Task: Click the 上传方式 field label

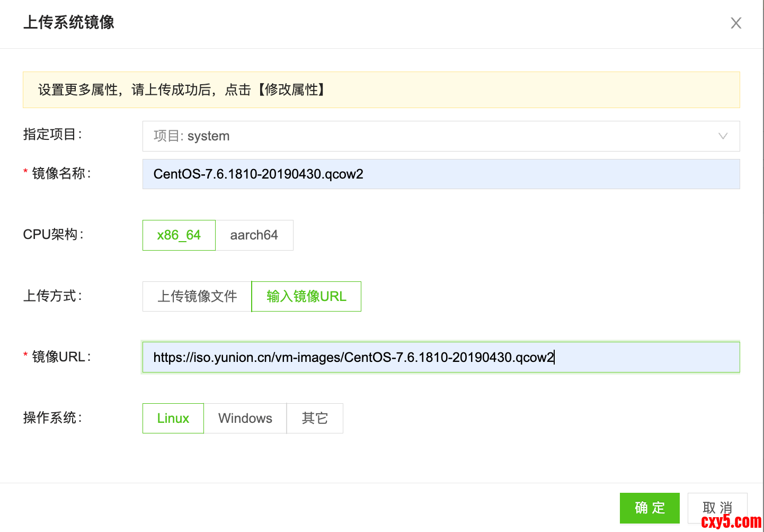Action: click(52, 296)
